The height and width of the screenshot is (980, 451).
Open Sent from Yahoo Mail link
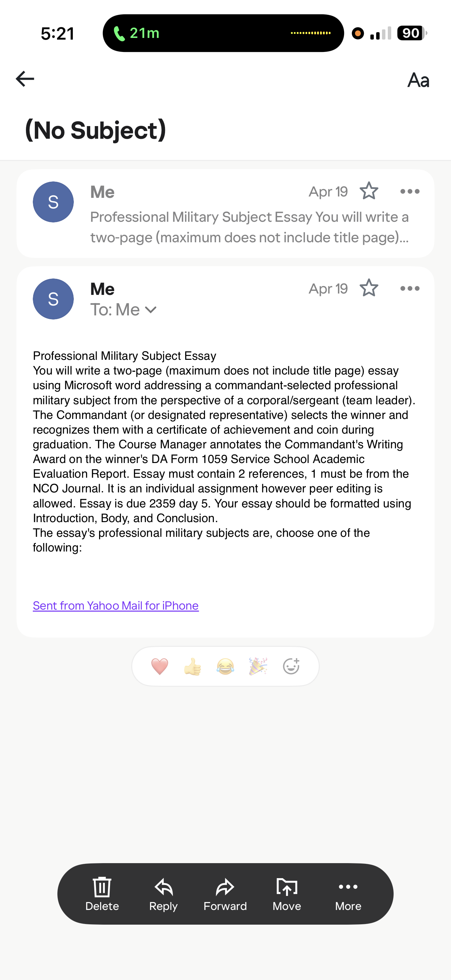coord(115,605)
